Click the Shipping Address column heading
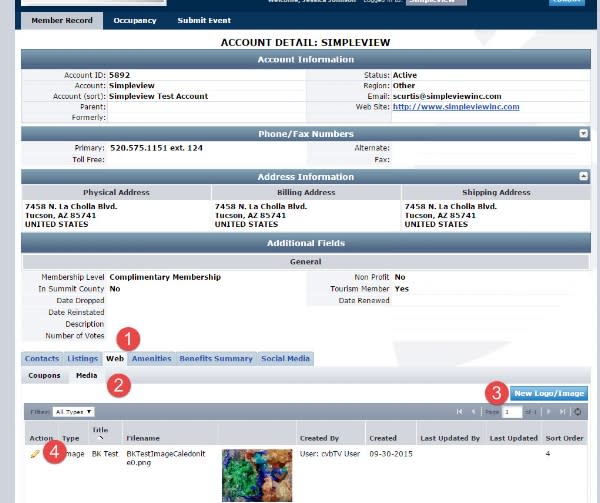 [x=496, y=192]
